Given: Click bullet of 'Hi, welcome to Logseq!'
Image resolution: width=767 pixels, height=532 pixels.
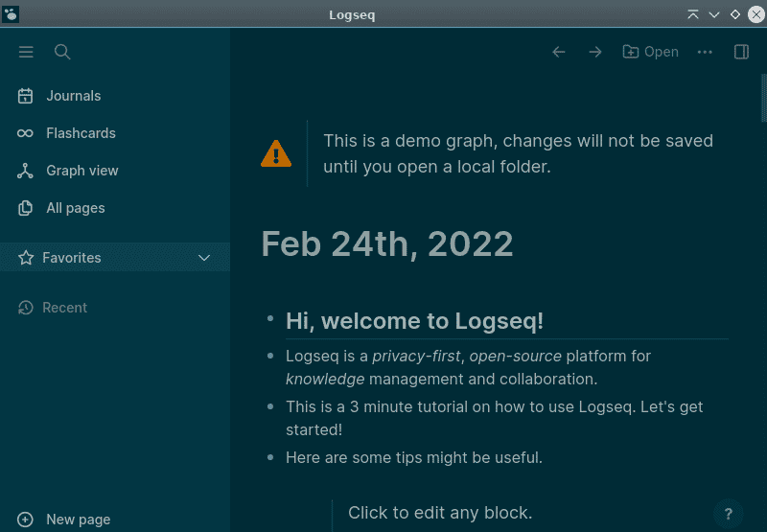Looking at the screenshot, I should [270, 319].
